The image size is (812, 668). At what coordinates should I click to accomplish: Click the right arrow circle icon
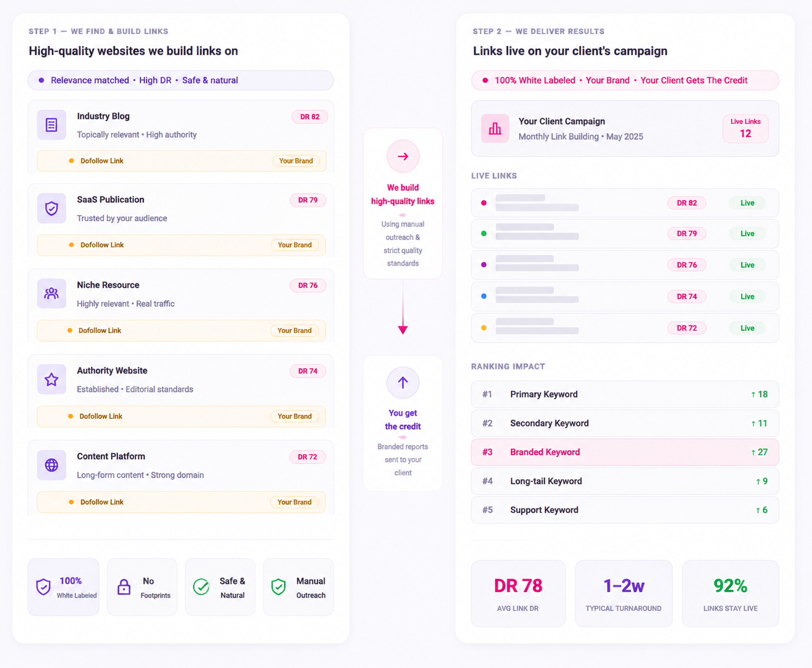tap(403, 156)
